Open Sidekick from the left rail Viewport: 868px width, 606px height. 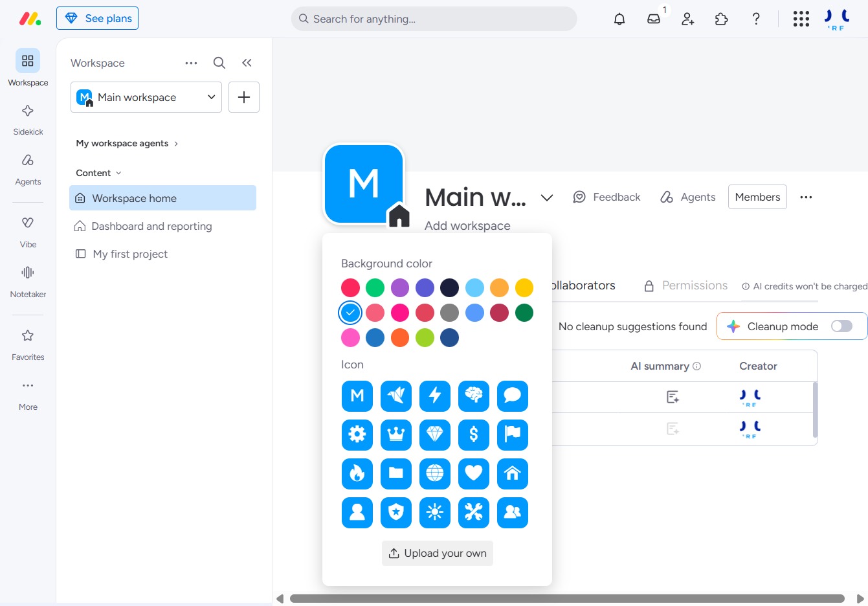28,119
